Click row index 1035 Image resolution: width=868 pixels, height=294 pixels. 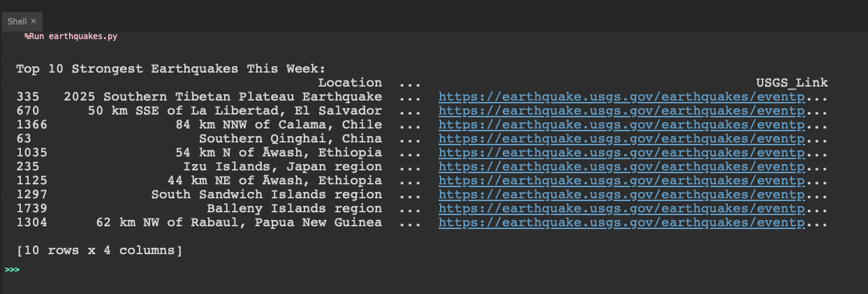tap(31, 152)
